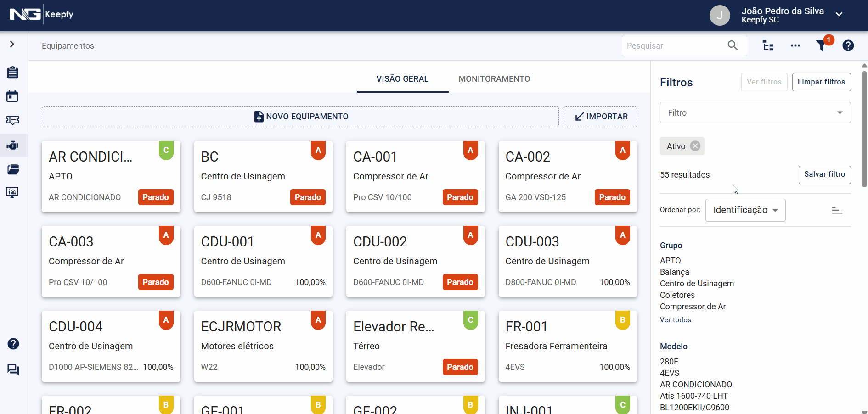The image size is (868, 414).
Task: Remove the Ativo filter chip
Action: click(695, 146)
